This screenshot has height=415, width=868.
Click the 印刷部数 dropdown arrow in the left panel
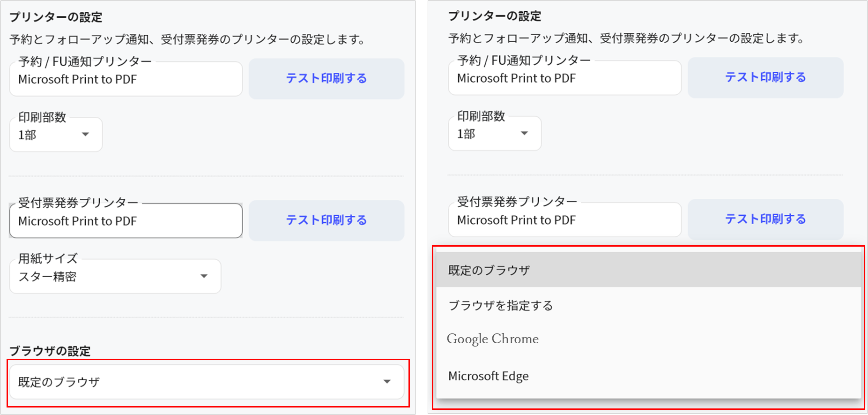pos(85,135)
